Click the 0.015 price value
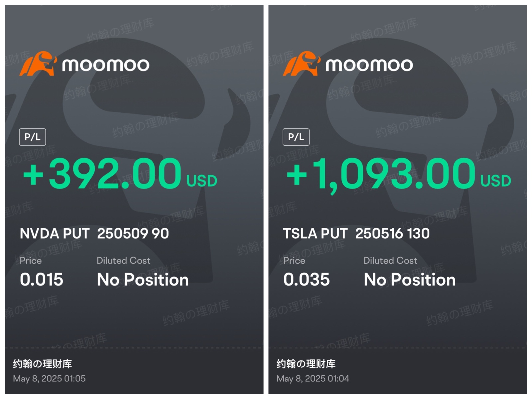This screenshot has width=532, height=399. (x=41, y=279)
